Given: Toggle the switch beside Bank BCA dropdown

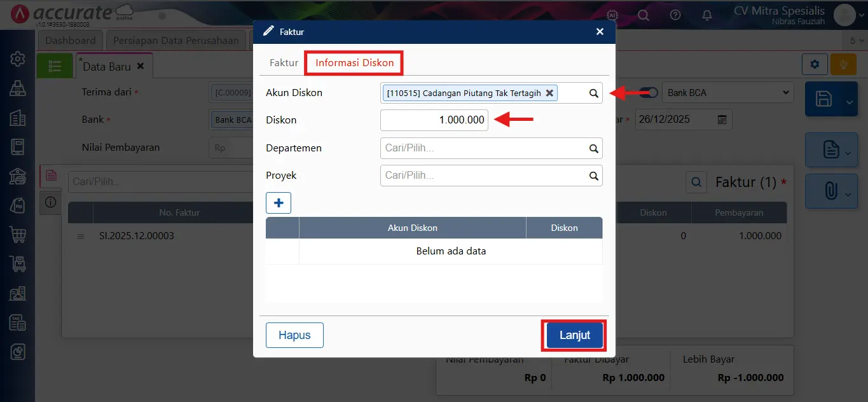Looking at the screenshot, I should (x=649, y=93).
